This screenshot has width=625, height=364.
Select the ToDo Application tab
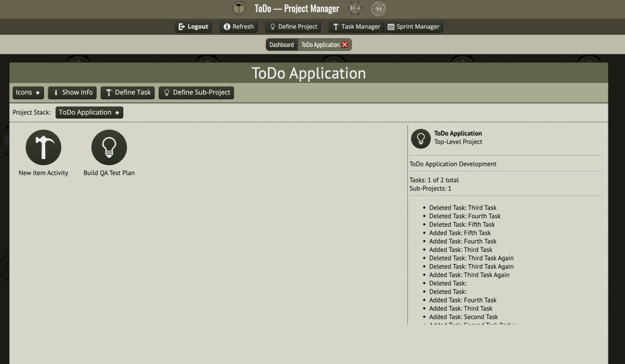[320, 45]
